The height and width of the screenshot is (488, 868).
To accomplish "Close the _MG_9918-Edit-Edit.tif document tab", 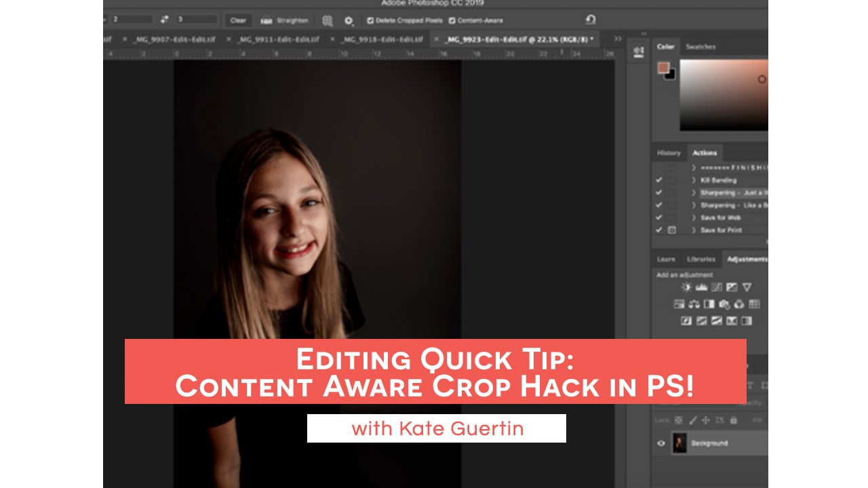I will (x=332, y=39).
